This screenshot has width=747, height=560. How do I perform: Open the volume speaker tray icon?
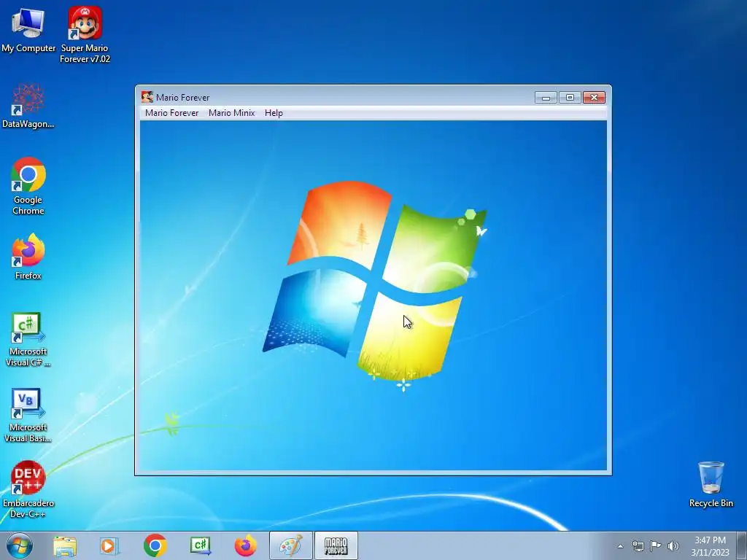(673, 546)
